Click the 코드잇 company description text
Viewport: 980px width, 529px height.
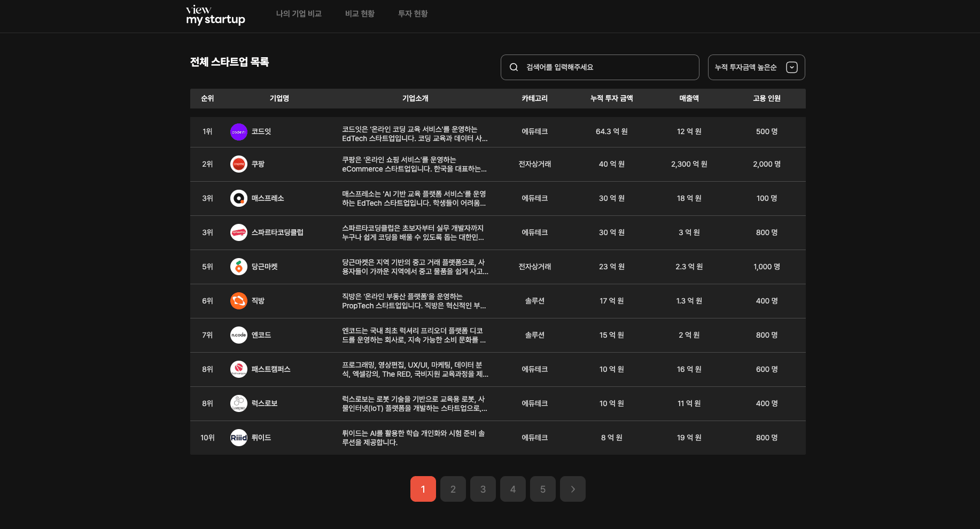pyautogui.click(x=415, y=134)
